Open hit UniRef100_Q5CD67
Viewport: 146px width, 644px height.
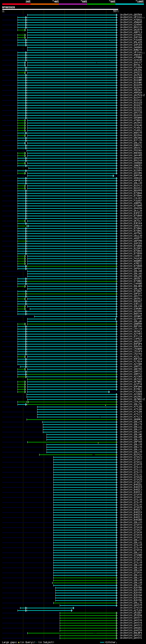(x=131, y=90)
